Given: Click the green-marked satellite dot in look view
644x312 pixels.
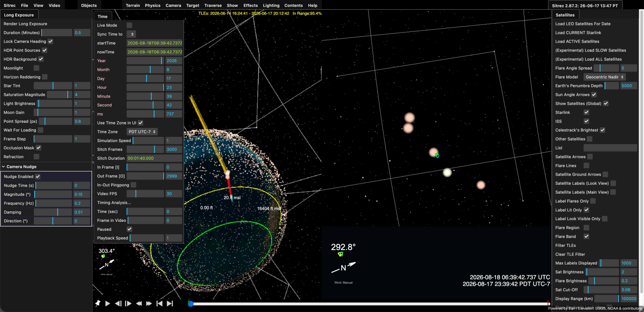Looking at the screenshot, I should 437,155.
